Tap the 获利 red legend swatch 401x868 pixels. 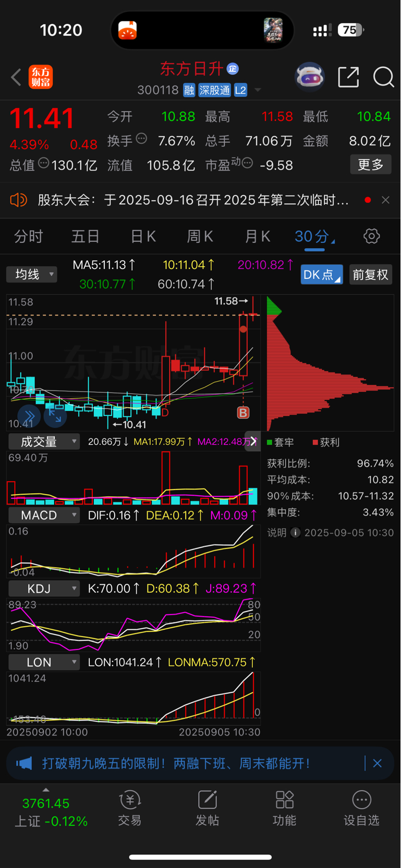pos(315,443)
